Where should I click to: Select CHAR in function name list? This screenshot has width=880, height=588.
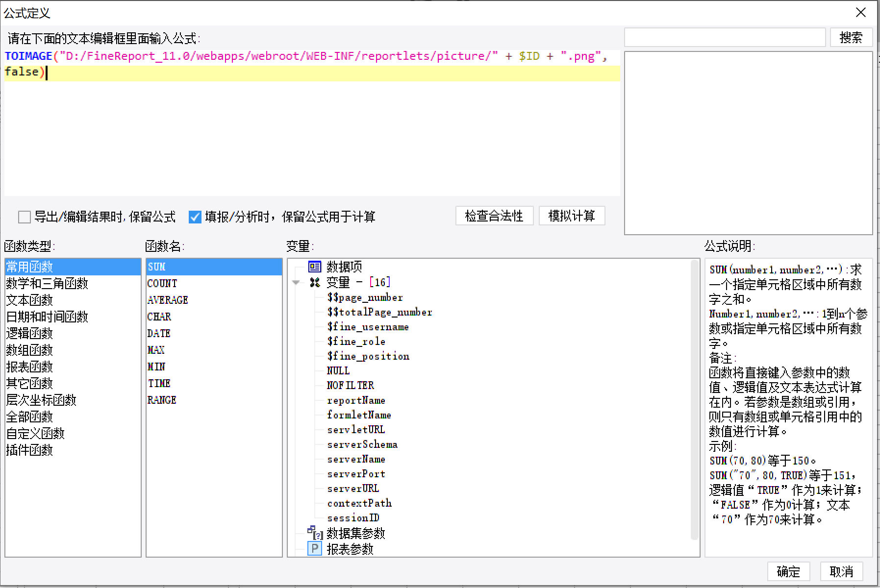click(214, 317)
